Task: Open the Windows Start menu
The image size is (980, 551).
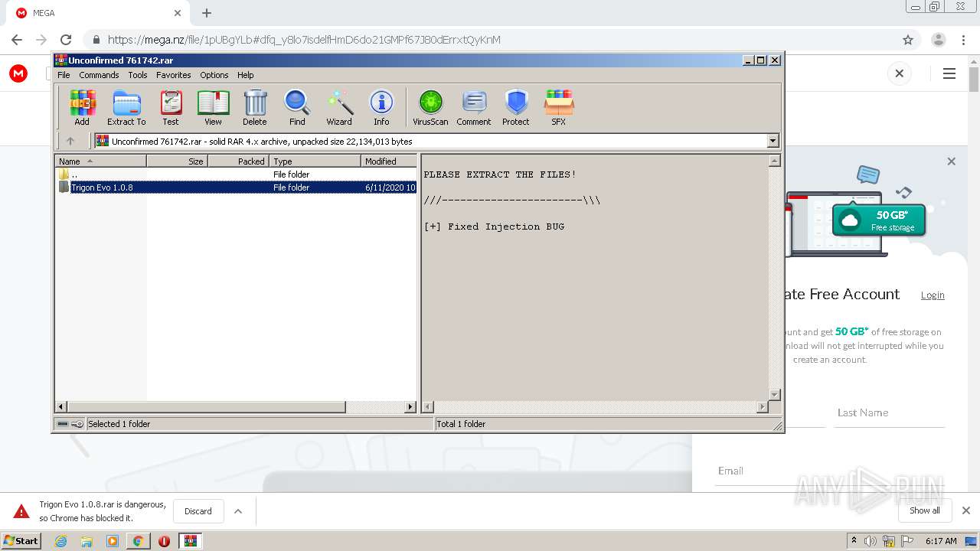Action: tap(21, 541)
